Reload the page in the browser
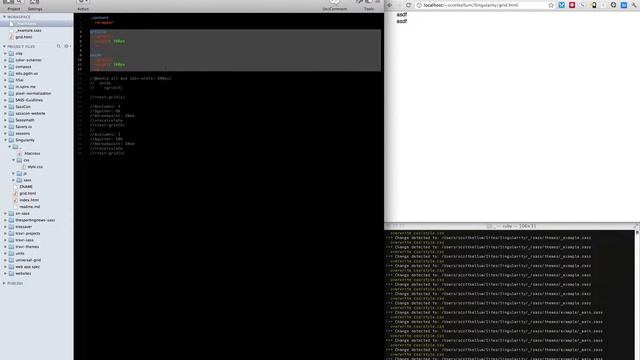The width and height of the screenshot is (640, 360). click(x=408, y=5)
